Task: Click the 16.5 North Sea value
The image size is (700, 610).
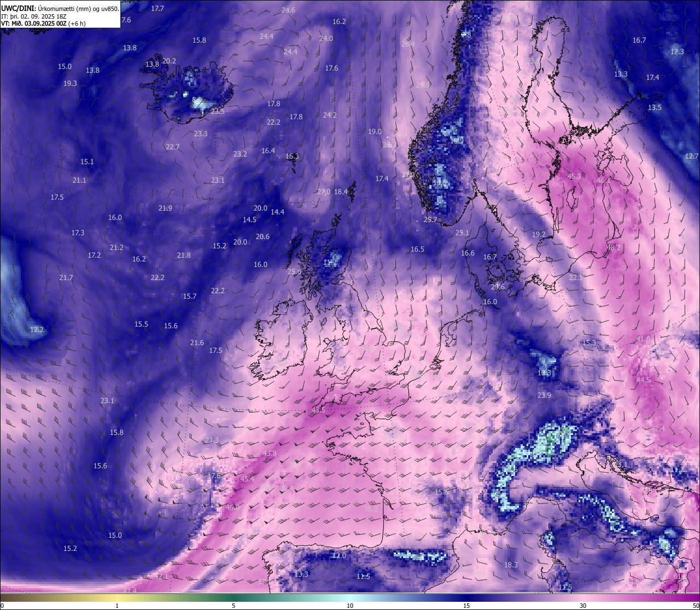Action: (417, 249)
